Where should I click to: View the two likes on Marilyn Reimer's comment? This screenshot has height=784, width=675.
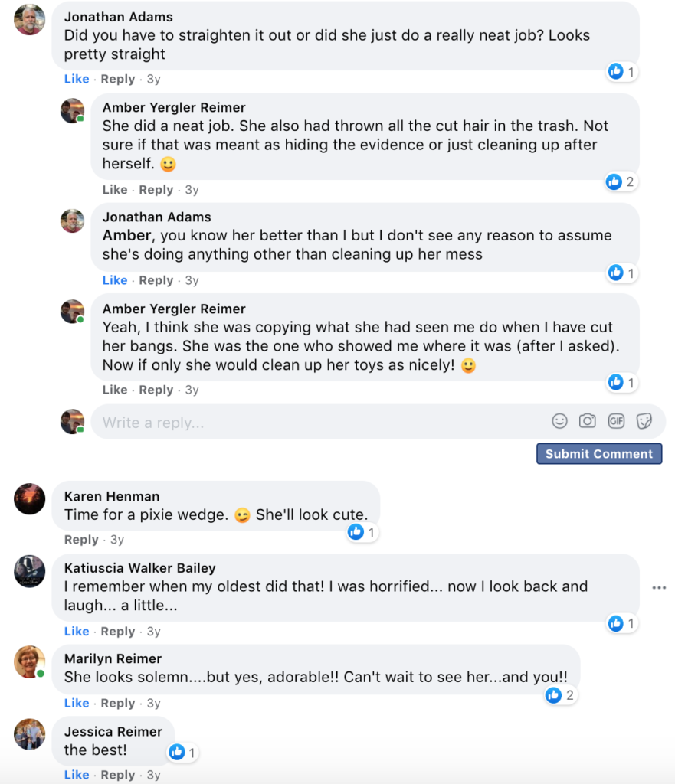[x=560, y=695]
